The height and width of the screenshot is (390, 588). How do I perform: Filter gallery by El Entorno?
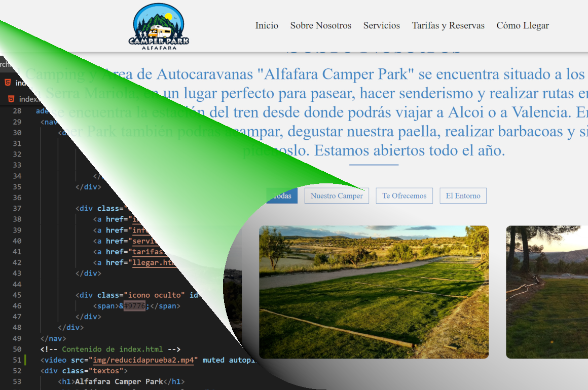[463, 196]
